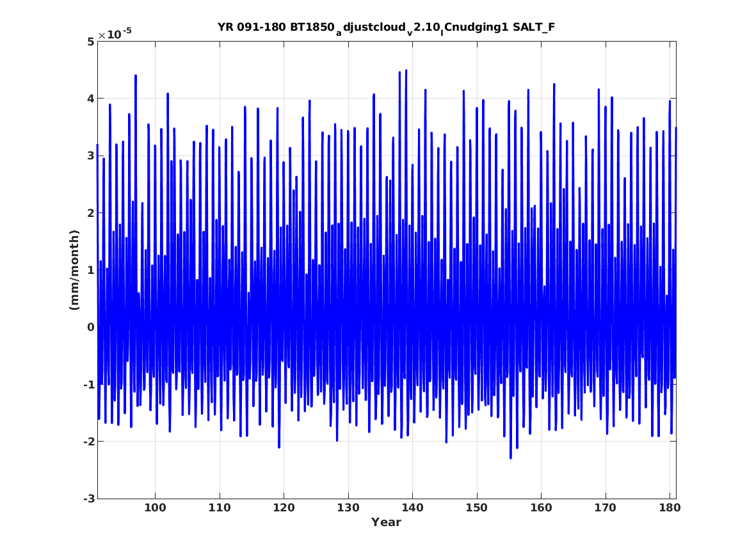747x560 pixels.
Task: Click y-axis tick label -2
Action: (88, 442)
